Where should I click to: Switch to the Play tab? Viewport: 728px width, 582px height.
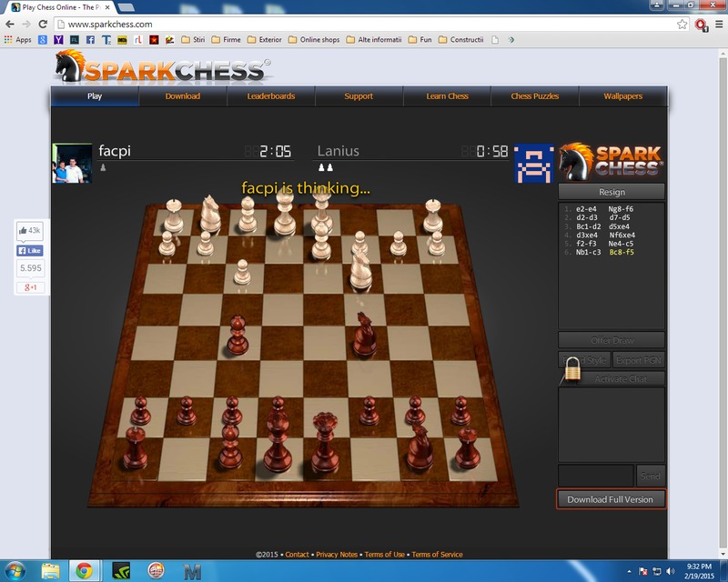95,96
